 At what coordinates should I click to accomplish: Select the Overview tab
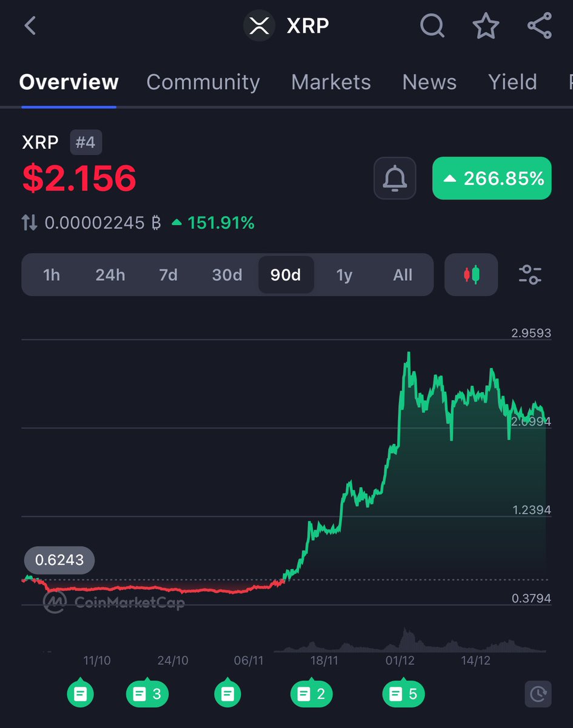69,82
